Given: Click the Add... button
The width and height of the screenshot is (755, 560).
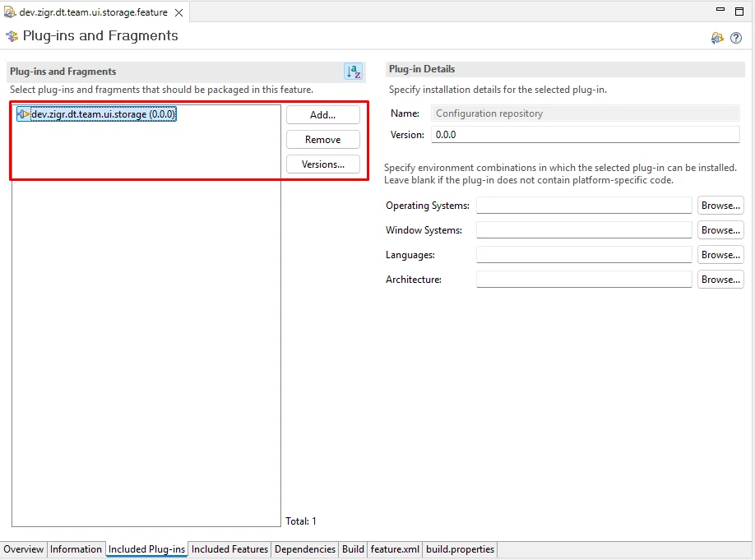Looking at the screenshot, I should click(322, 114).
